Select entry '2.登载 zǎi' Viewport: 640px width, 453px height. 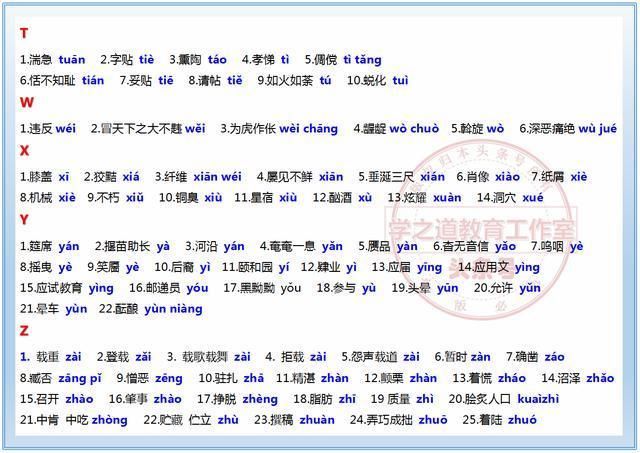coord(124,357)
